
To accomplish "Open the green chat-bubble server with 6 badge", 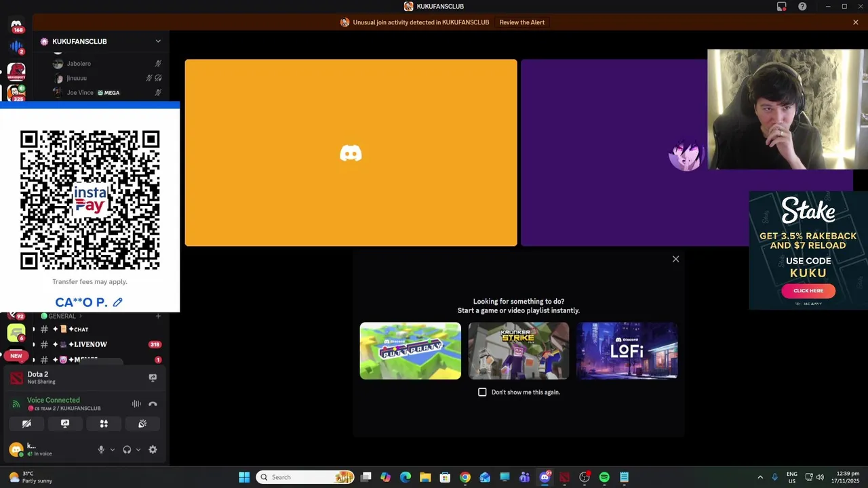I will (16, 332).
